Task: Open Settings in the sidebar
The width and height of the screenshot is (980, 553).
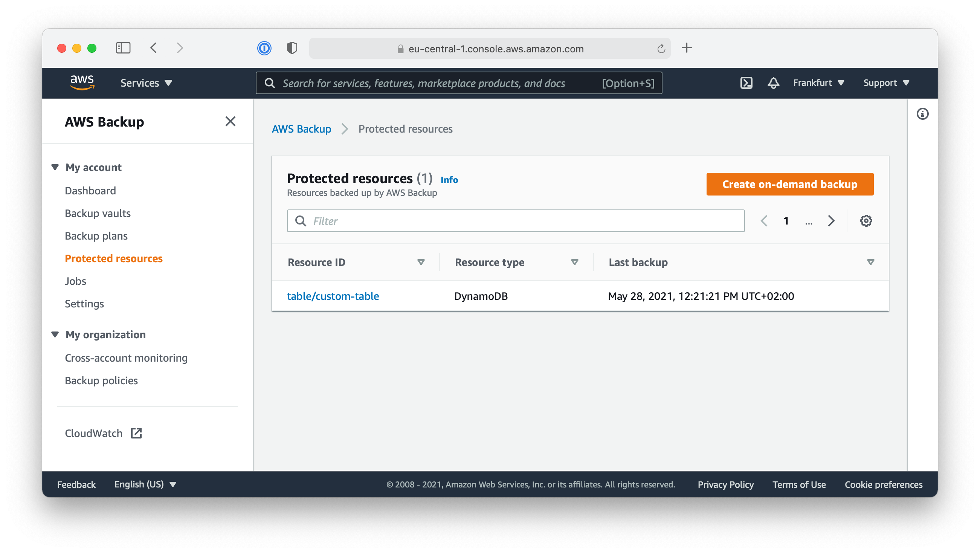Action: pos(84,304)
